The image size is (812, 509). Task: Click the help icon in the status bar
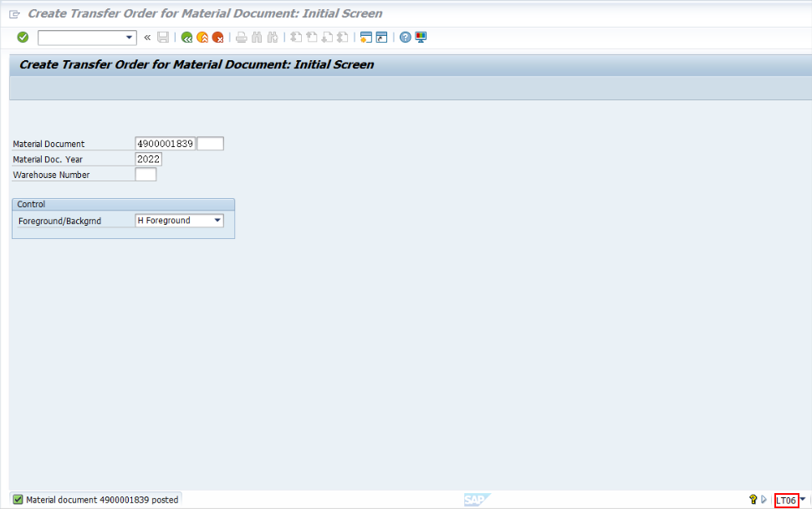pos(753,499)
